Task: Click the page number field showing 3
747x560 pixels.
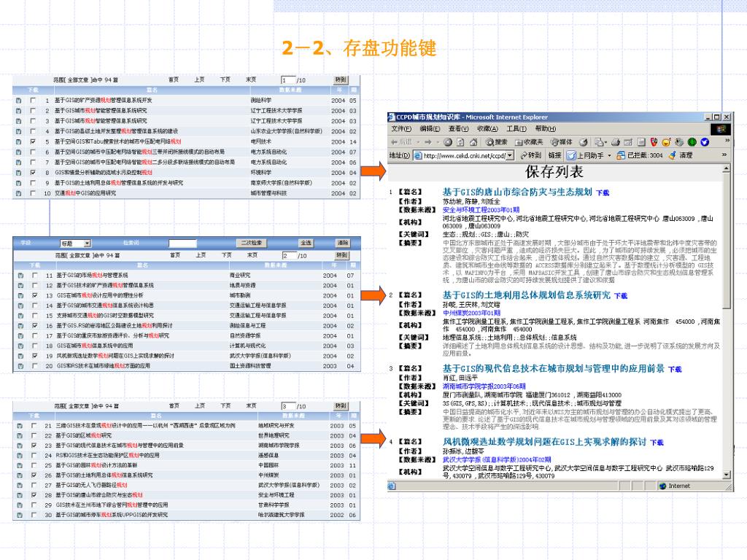Action: tap(288, 406)
